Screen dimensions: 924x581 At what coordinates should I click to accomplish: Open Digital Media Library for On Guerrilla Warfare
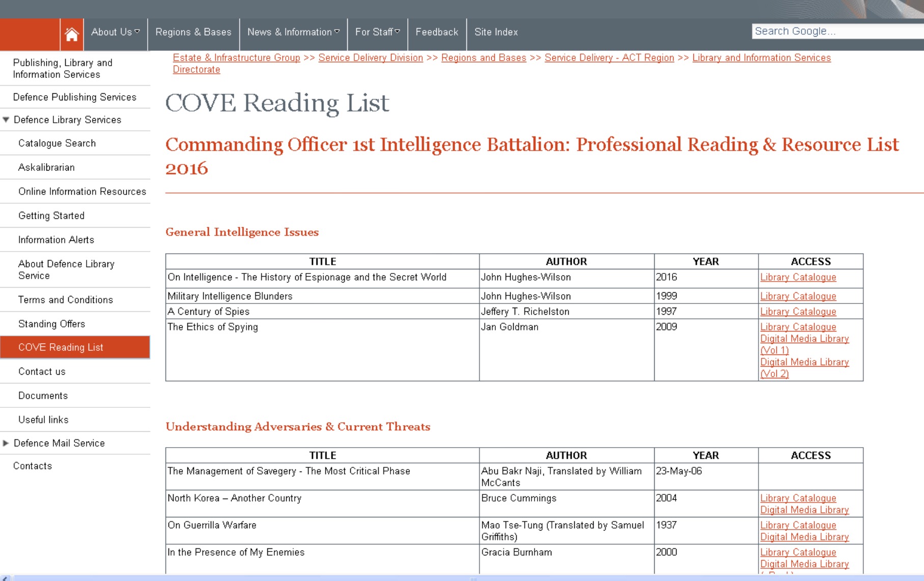tap(804, 537)
